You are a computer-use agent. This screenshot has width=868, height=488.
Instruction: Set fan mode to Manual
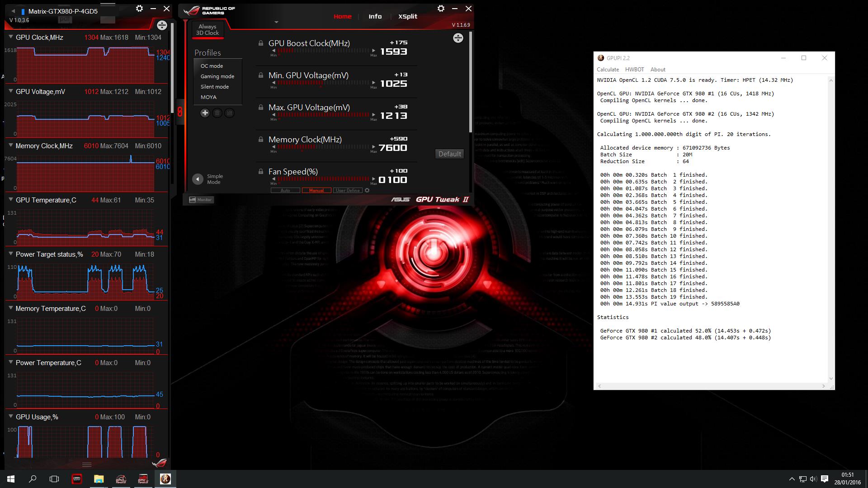coord(316,191)
